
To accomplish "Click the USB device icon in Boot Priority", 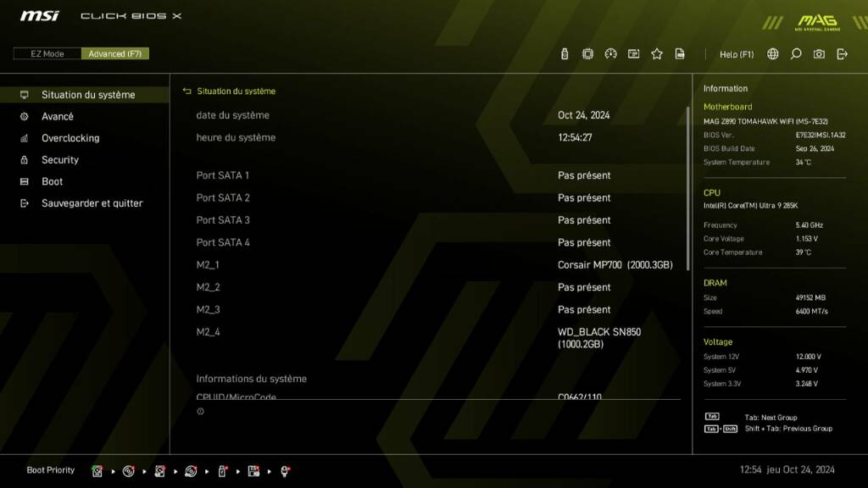I will pos(221,471).
